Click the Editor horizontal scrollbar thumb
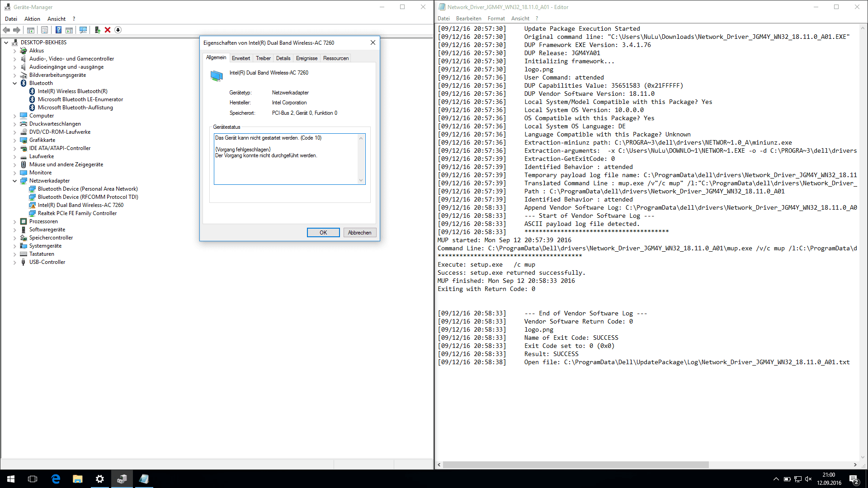 pyautogui.click(x=576, y=465)
